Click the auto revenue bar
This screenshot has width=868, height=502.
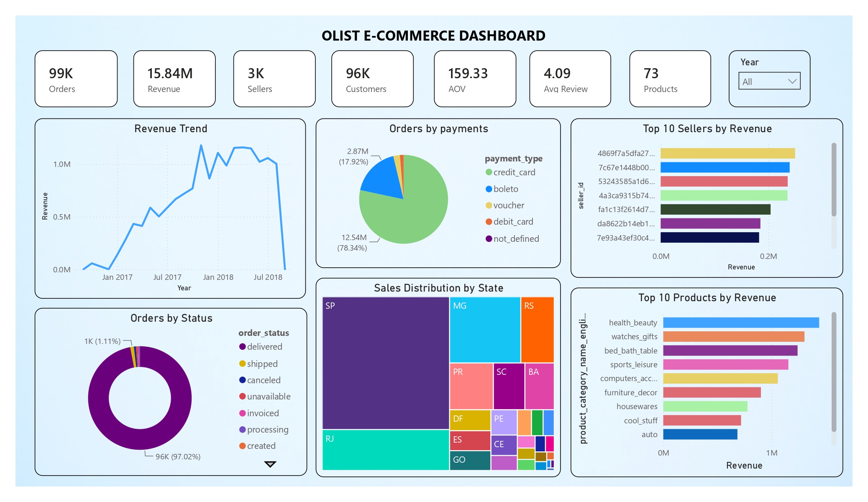point(700,434)
